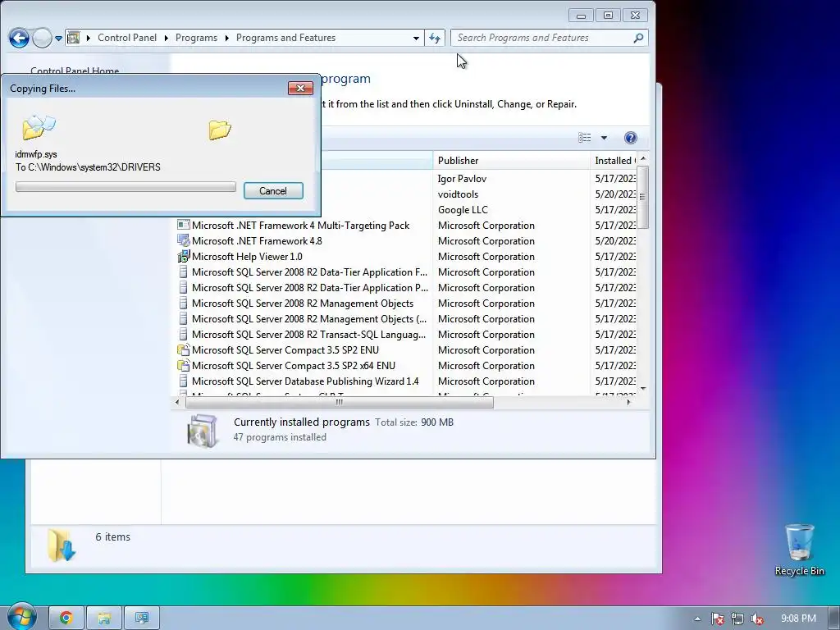The image size is (840, 630).
Task: Open Windows Explorer from taskbar
Action: 104,619
